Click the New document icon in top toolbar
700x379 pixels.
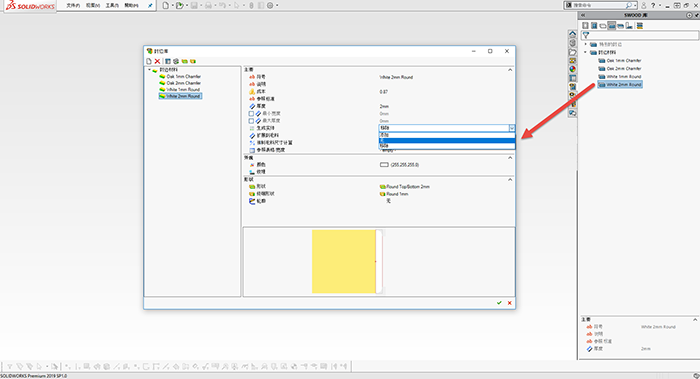pos(166,5)
